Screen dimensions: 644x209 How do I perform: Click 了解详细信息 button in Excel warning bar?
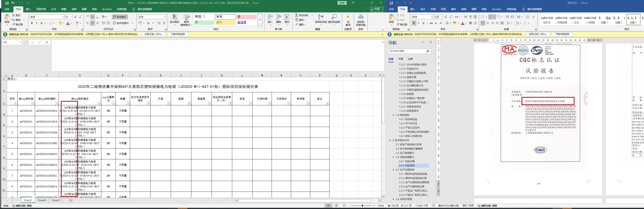tap(178, 34)
